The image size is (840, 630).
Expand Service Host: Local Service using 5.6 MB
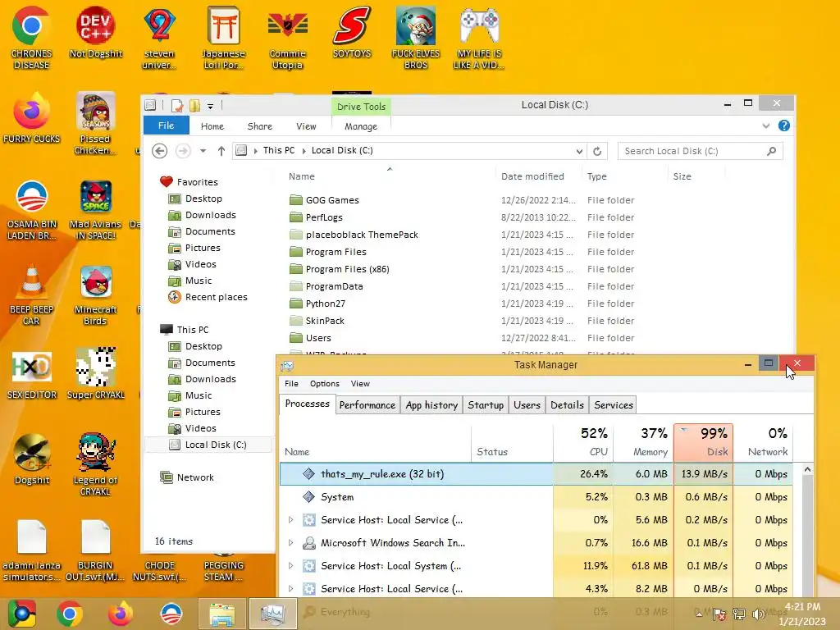click(x=290, y=519)
